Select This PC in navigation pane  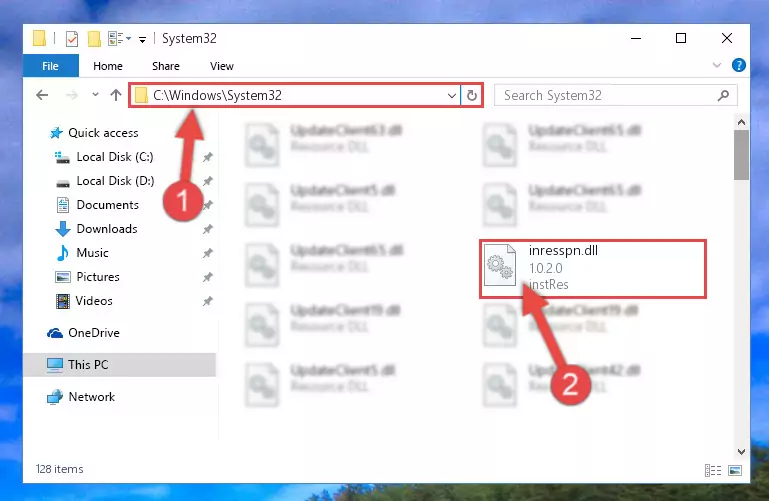coord(119,365)
